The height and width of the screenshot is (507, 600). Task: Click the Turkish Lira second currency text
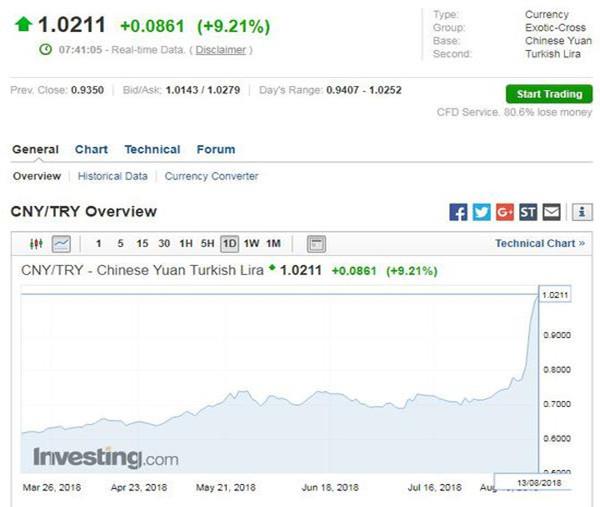pyautogui.click(x=553, y=54)
